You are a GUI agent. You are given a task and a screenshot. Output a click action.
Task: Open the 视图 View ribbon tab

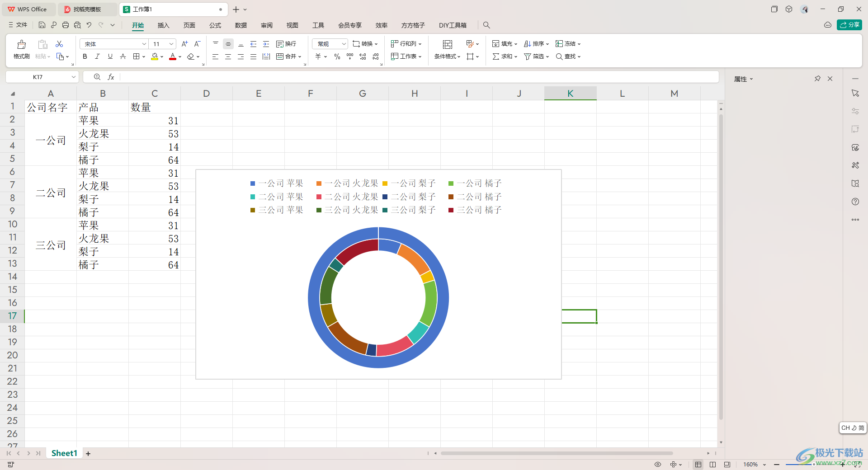pyautogui.click(x=292, y=25)
